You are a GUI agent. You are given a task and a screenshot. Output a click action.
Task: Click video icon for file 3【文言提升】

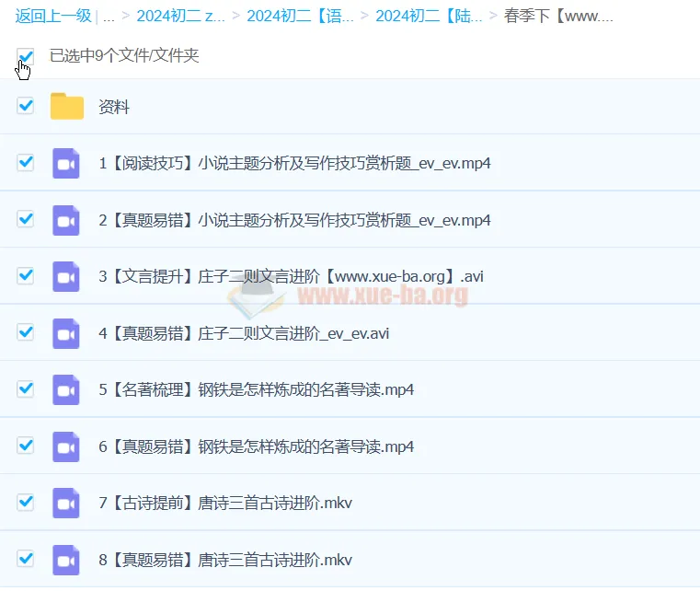coord(66,276)
